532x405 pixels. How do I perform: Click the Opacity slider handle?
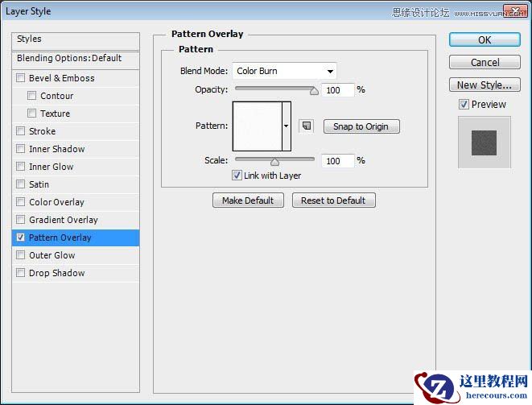(x=314, y=91)
